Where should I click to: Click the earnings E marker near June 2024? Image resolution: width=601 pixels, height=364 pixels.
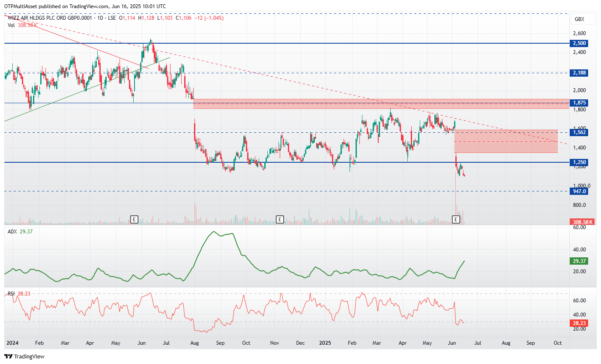click(x=134, y=220)
